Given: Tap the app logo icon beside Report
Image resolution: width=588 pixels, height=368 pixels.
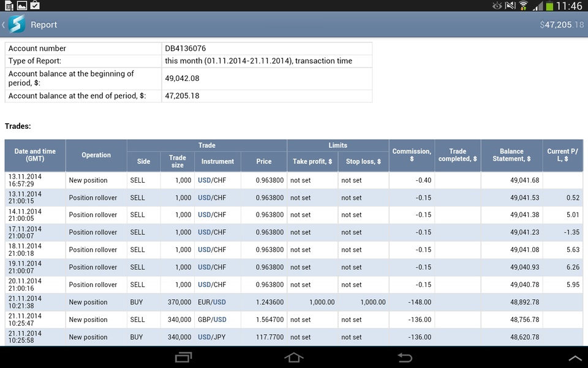Looking at the screenshot, I should tap(17, 25).
